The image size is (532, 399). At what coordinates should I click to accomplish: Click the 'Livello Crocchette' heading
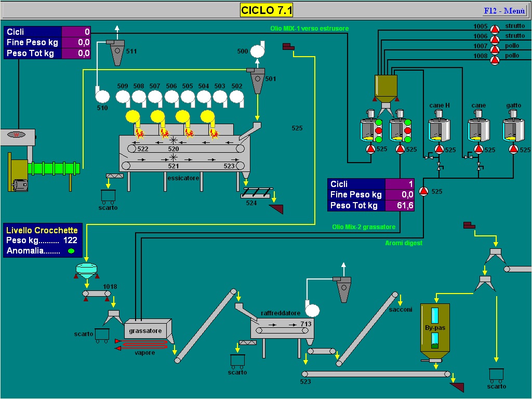point(42,230)
